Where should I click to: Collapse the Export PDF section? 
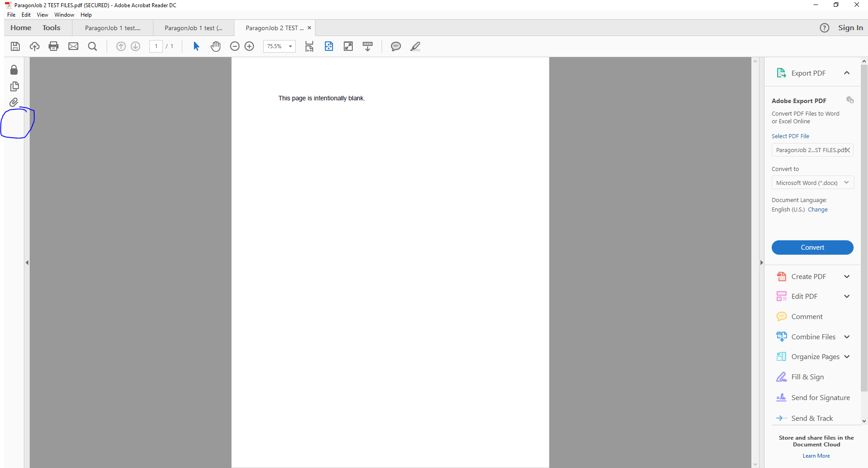[847, 73]
